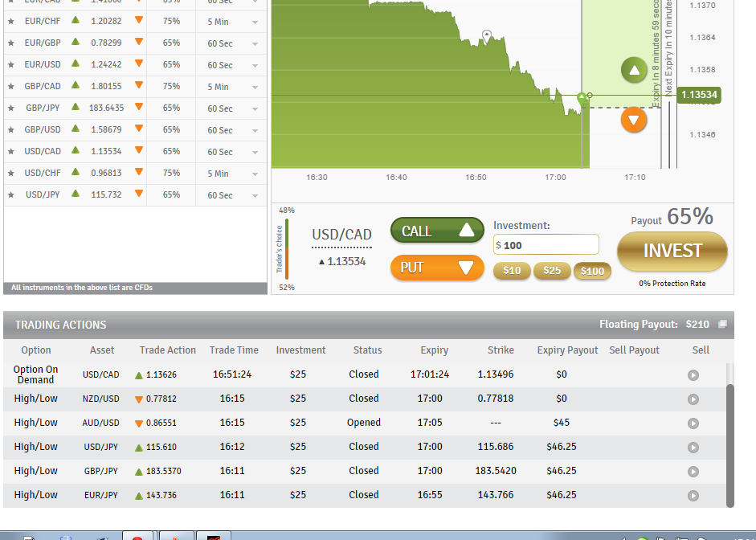Click orange down arrow for USD/JPY
The image size is (756, 540).
click(x=139, y=194)
